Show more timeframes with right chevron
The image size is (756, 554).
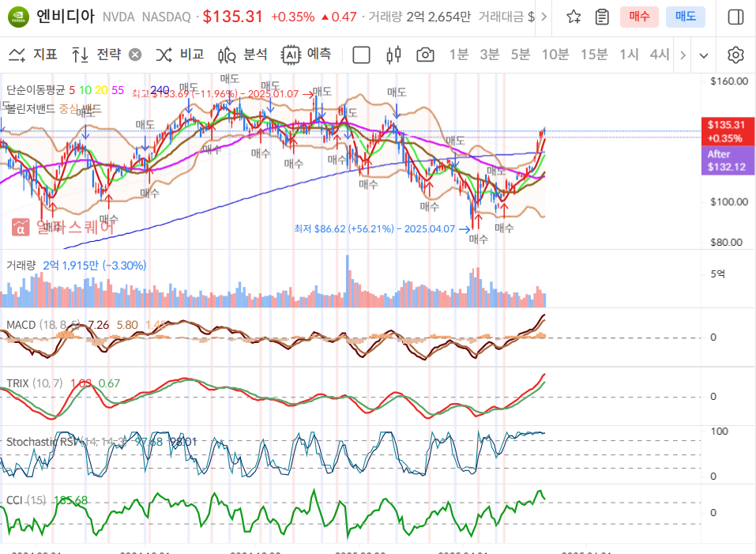[683, 55]
